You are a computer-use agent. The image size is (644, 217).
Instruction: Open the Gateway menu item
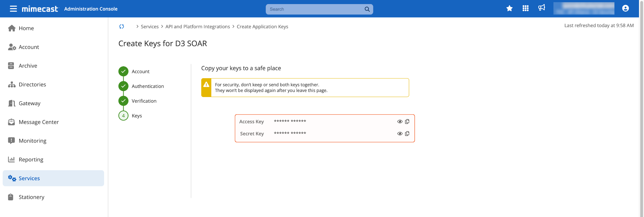[x=30, y=103]
